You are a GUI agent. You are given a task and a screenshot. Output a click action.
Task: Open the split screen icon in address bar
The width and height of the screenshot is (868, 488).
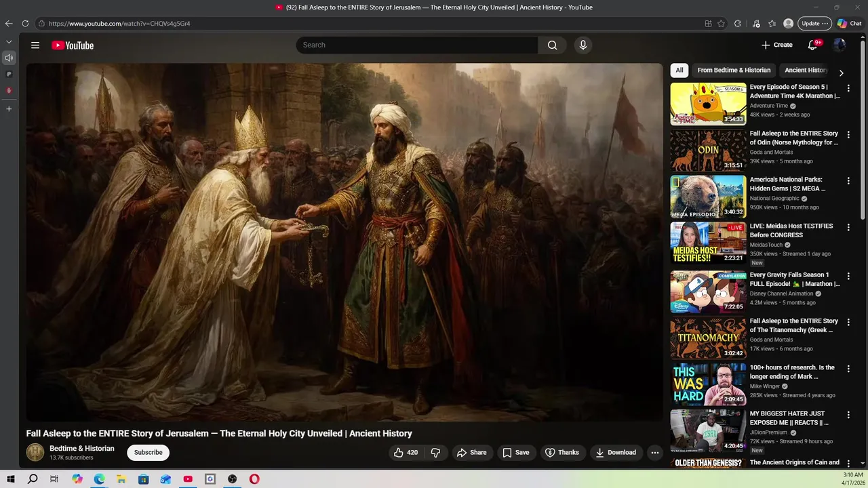click(x=709, y=23)
